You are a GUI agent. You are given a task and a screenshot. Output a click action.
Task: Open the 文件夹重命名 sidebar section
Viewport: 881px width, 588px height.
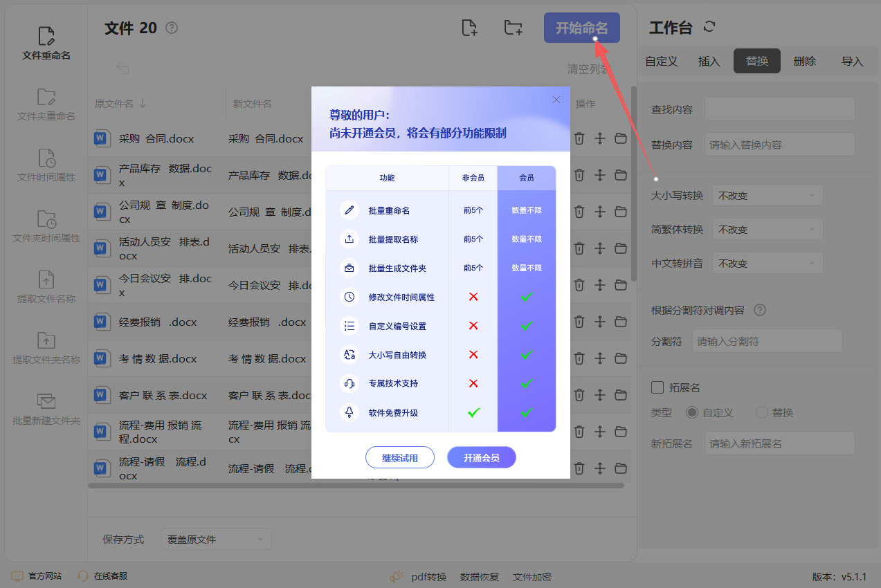coord(46,104)
